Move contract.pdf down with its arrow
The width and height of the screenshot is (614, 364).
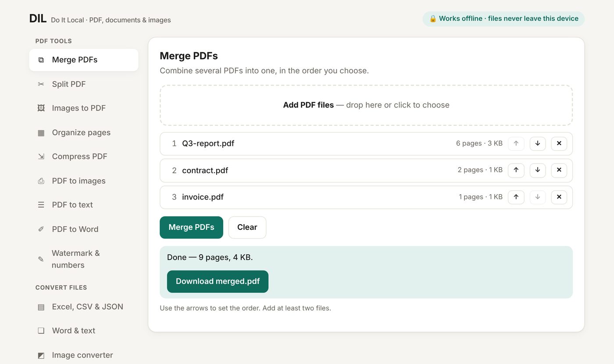[538, 170]
